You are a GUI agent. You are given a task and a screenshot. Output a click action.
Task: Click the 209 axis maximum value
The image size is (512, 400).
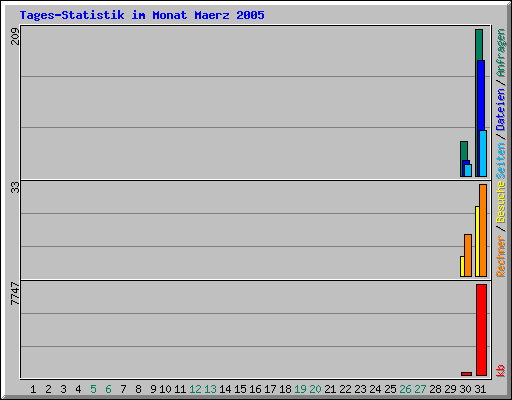tap(15, 36)
